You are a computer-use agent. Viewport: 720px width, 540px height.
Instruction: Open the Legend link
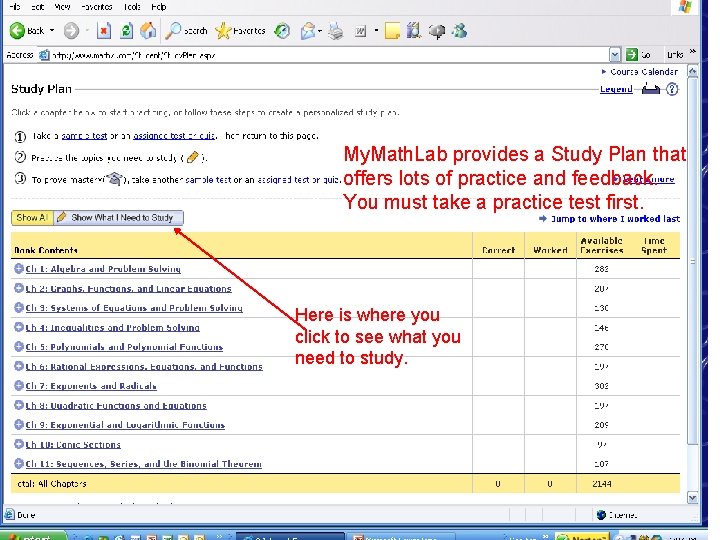(616, 89)
